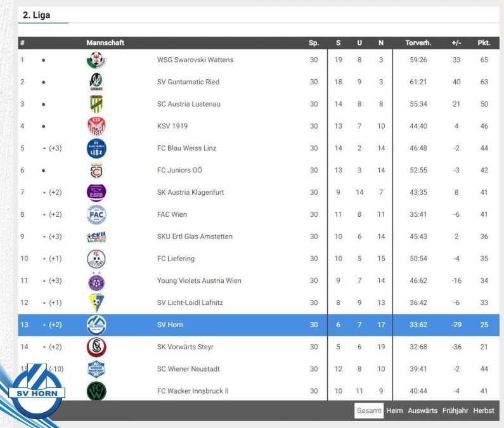The width and height of the screenshot is (504, 428).
Task: Click SV Horn team name
Action: click(x=170, y=325)
